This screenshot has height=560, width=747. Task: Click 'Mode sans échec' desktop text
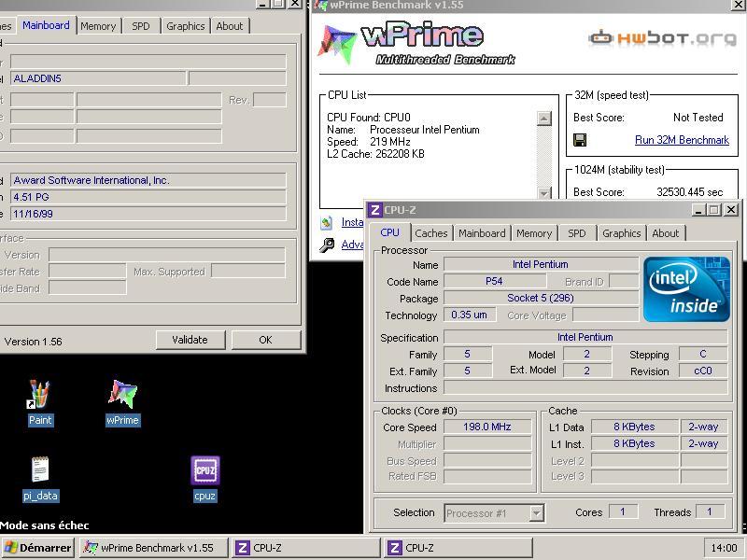point(44,525)
